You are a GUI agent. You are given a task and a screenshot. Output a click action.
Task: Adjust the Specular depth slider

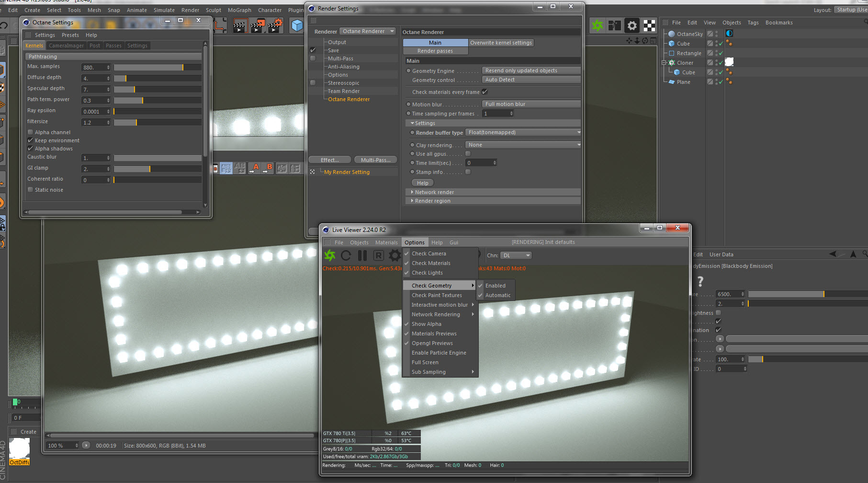click(x=158, y=89)
